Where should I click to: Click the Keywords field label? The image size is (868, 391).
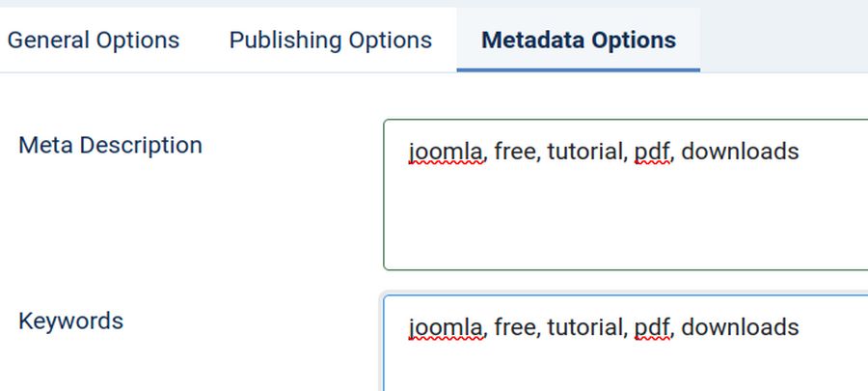[x=71, y=321]
